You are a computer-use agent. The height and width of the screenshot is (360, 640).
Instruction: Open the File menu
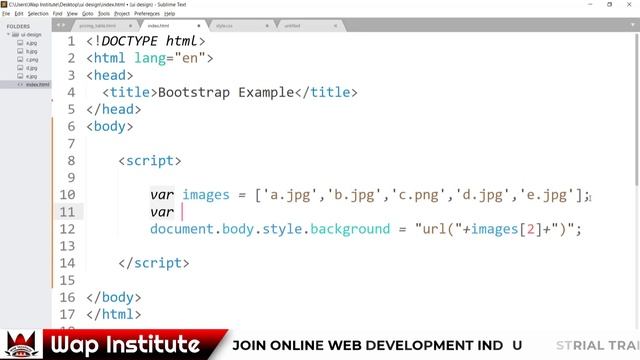point(6,13)
